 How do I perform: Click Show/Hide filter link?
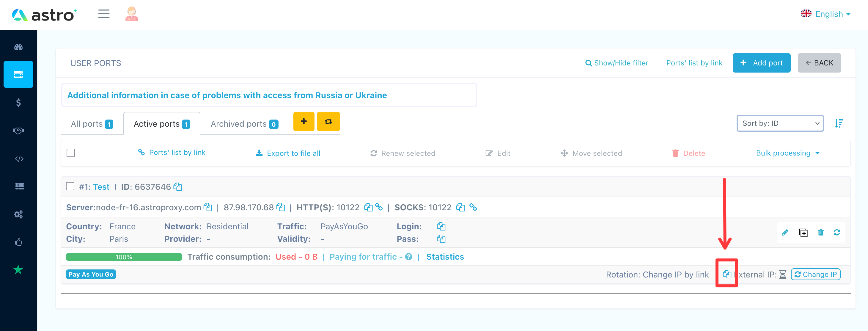pos(617,63)
